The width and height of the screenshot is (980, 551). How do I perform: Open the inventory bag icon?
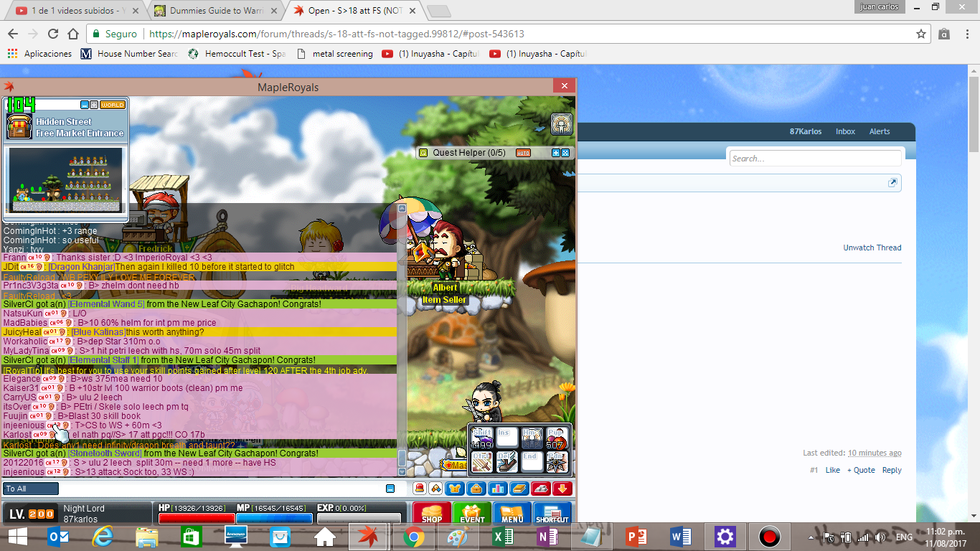point(475,489)
